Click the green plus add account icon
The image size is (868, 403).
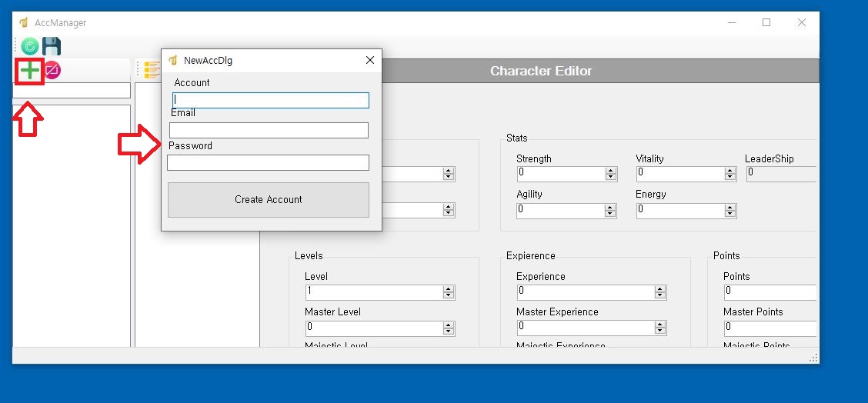point(29,71)
